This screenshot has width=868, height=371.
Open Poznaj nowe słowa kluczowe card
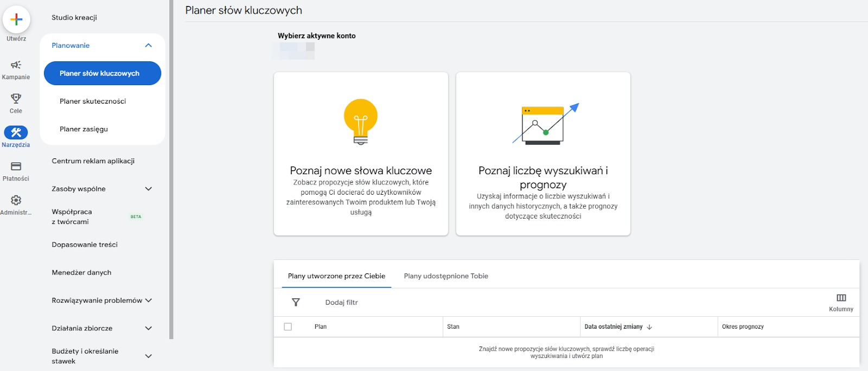click(x=361, y=154)
